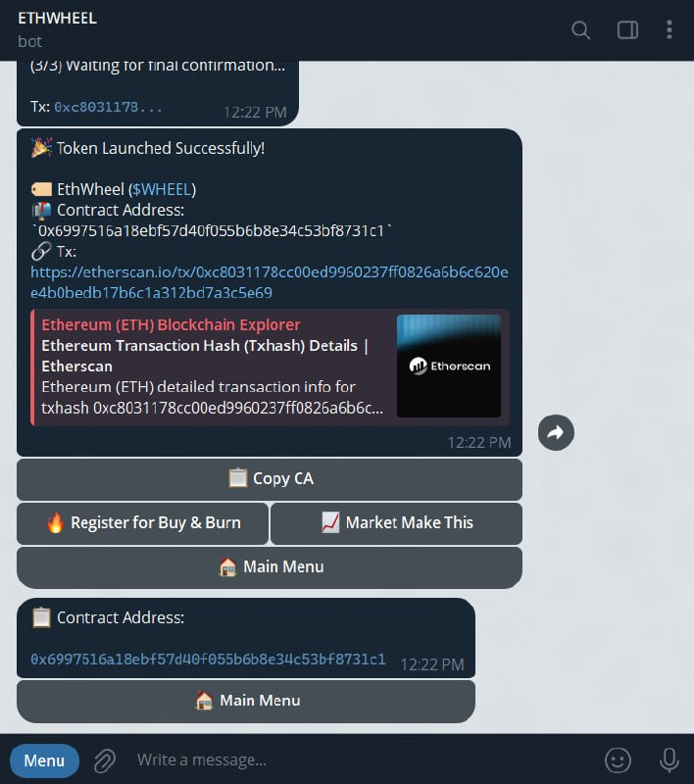This screenshot has height=784, width=694.
Task: Open the Etherscan preview thumbnail image
Action: coord(449,366)
